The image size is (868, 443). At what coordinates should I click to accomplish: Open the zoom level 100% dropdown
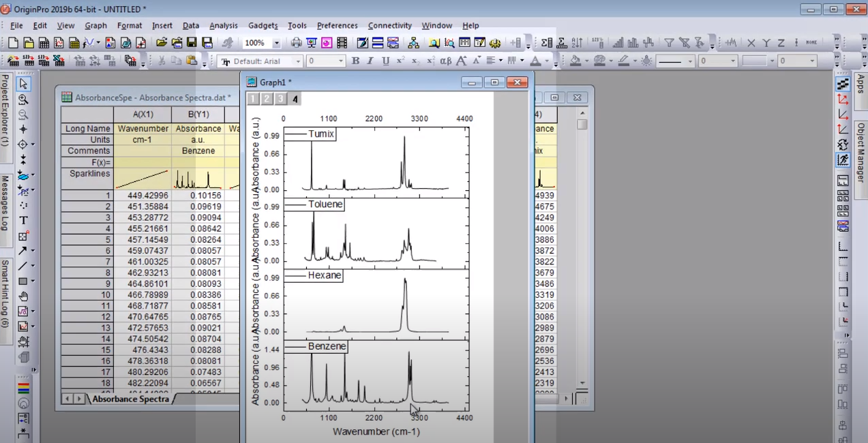(x=276, y=43)
